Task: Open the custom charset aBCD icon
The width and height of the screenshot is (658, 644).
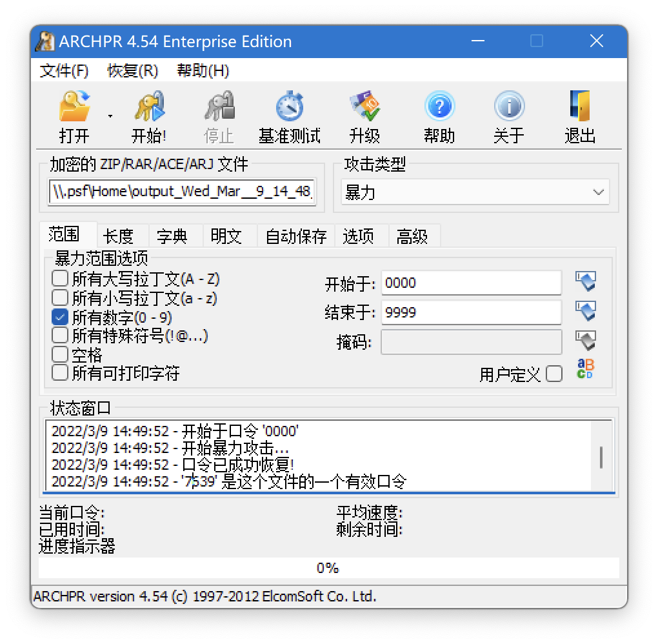Action: 585,369
